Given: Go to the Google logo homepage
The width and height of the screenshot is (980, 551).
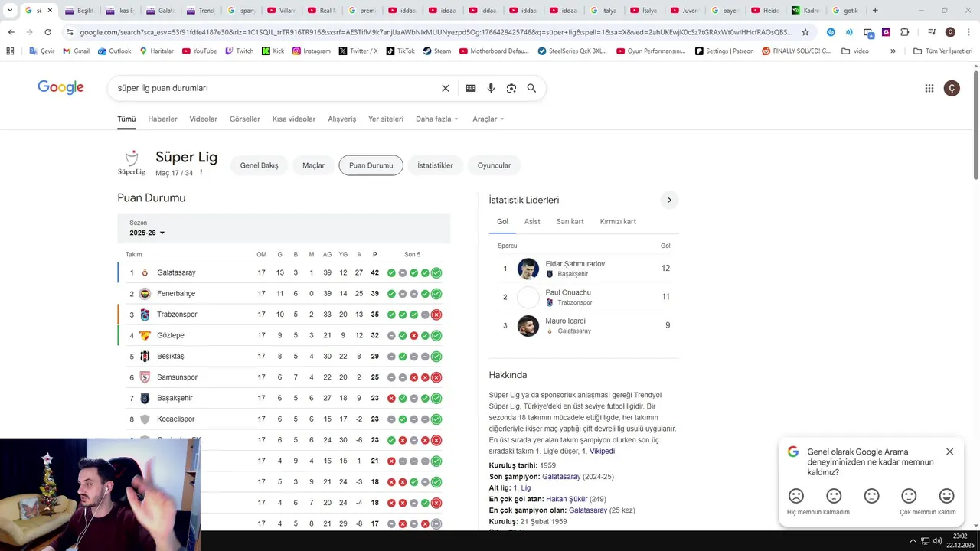Looking at the screenshot, I should coord(60,87).
